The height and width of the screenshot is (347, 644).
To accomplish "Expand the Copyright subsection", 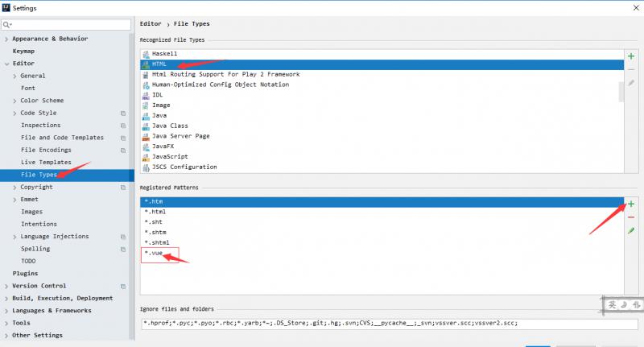I will point(14,188).
